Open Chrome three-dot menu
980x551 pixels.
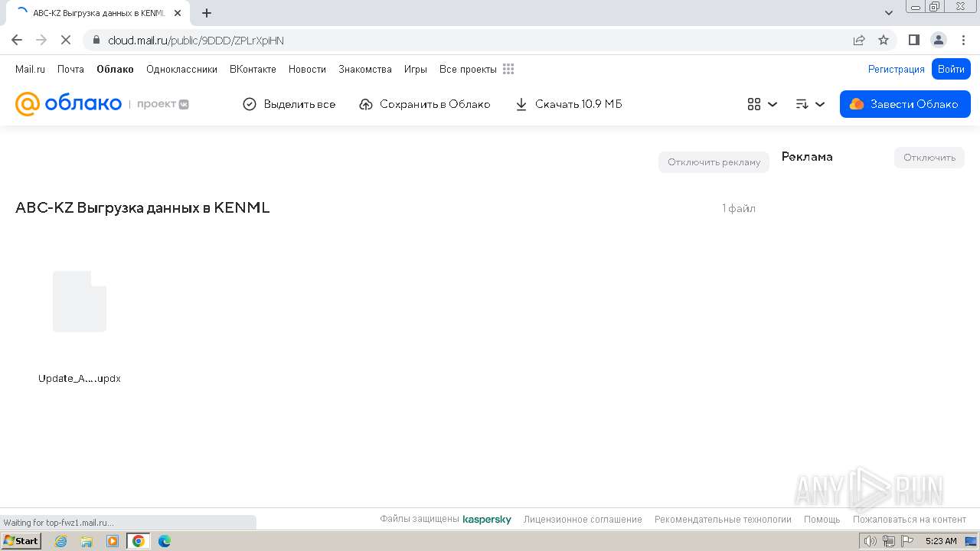click(x=962, y=40)
